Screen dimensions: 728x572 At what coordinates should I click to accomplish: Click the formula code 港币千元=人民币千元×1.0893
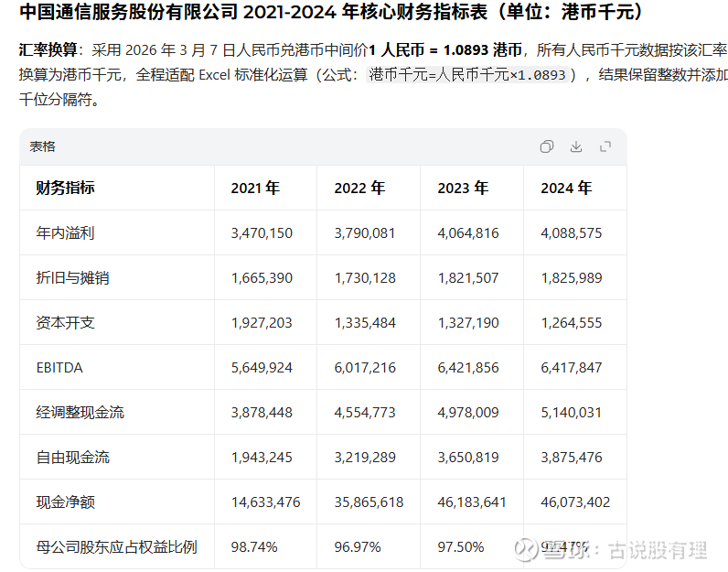[467, 74]
